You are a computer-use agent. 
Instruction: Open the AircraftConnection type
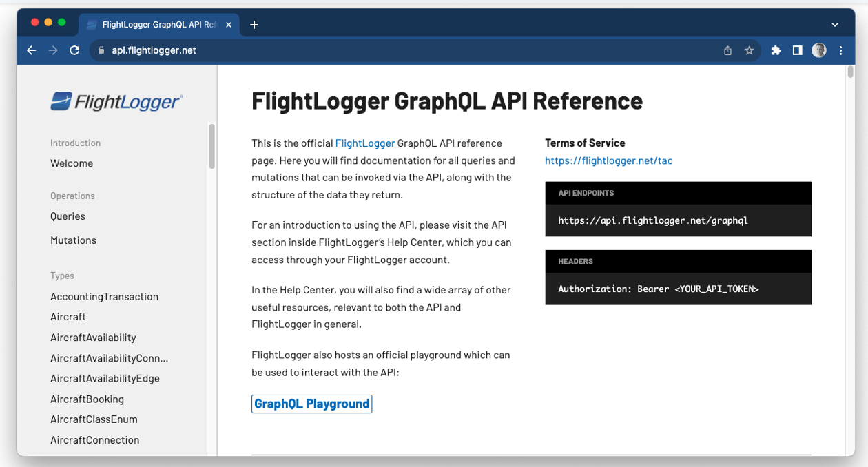click(94, 440)
